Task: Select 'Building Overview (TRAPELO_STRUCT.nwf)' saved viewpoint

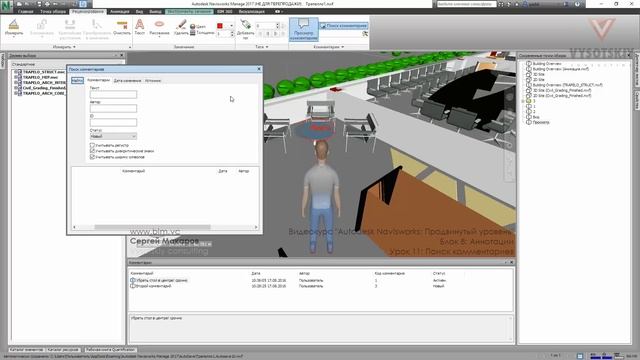Action: coord(567,85)
